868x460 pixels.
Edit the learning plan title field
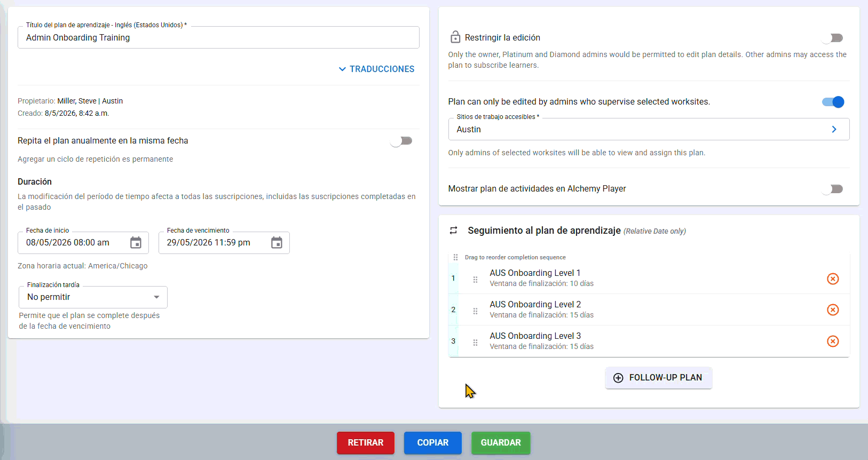coord(218,37)
